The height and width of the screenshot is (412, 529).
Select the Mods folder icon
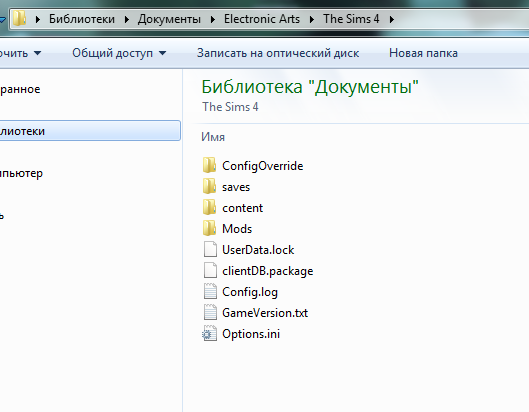click(210, 228)
